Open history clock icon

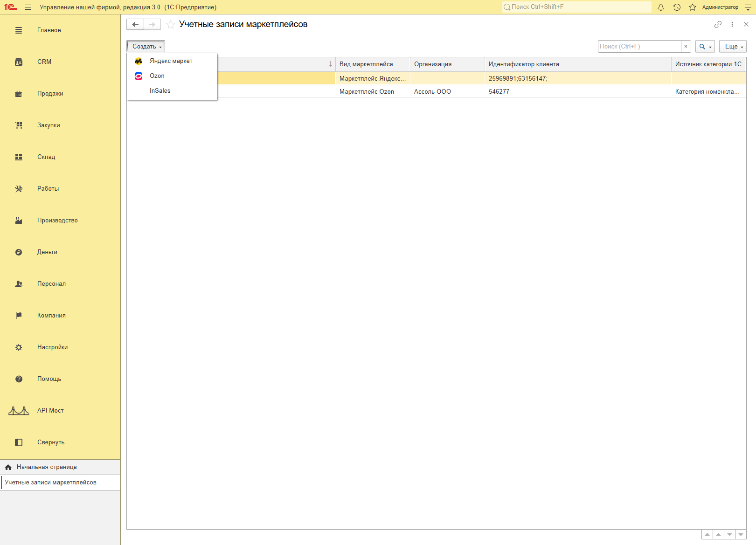[677, 7]
